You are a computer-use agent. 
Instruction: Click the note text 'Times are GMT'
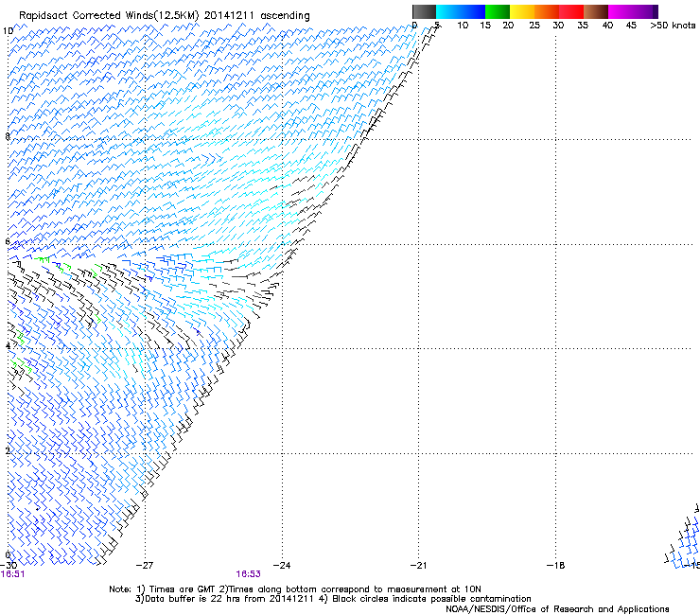(x=183, y=589)
